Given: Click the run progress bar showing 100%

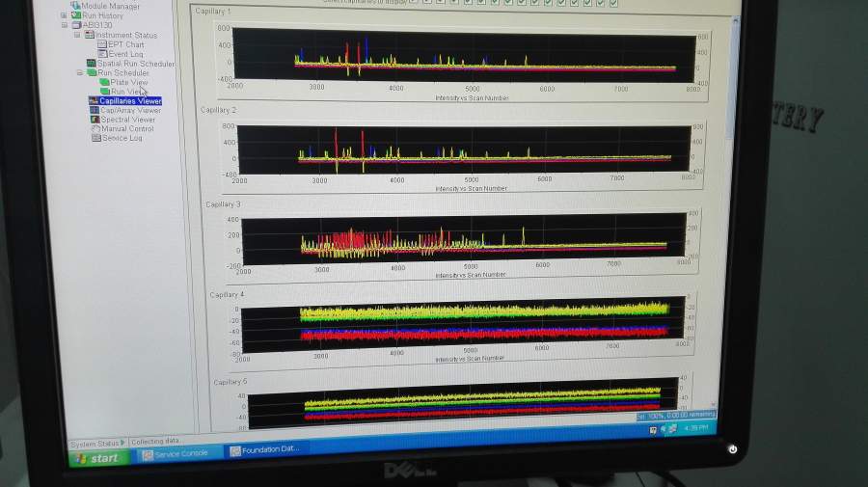Looking at the screenshot, I should [676, 415].
